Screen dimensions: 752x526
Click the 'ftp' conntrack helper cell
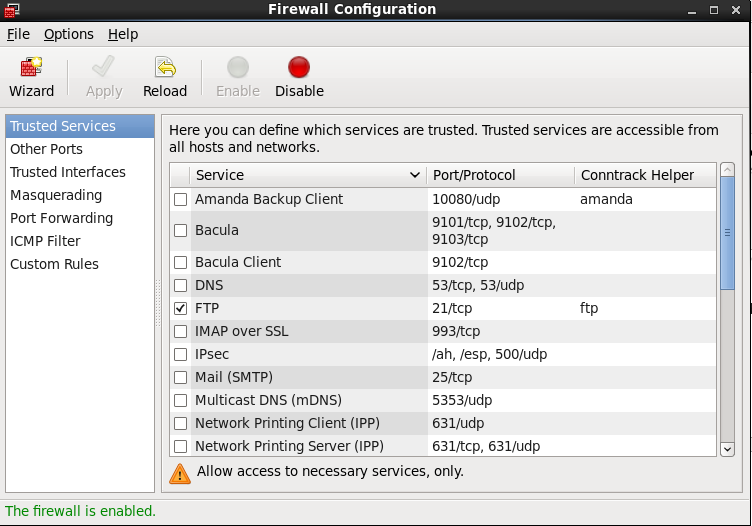coord(589,308)
